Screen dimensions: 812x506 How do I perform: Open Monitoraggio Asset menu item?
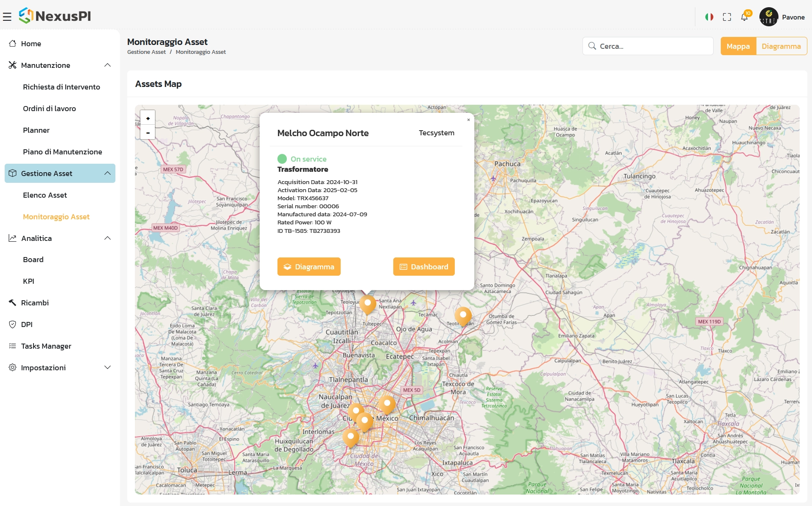coord(56,216)
